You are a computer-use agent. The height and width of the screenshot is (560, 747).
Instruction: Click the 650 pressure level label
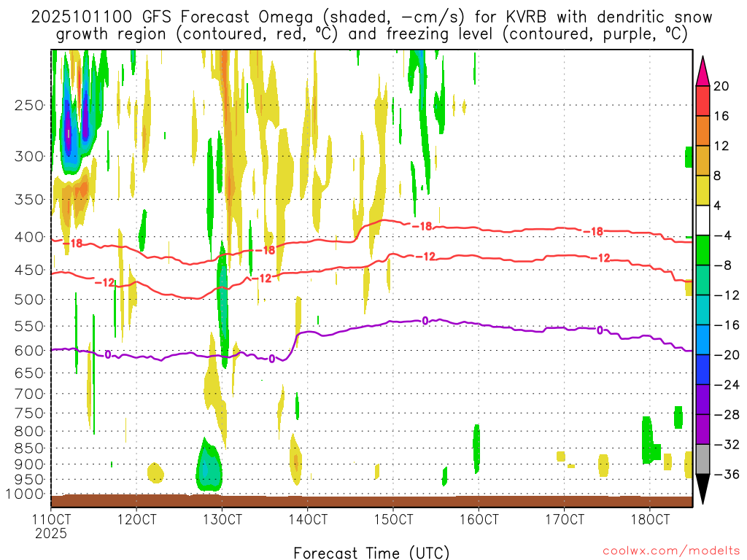point(29,373)
